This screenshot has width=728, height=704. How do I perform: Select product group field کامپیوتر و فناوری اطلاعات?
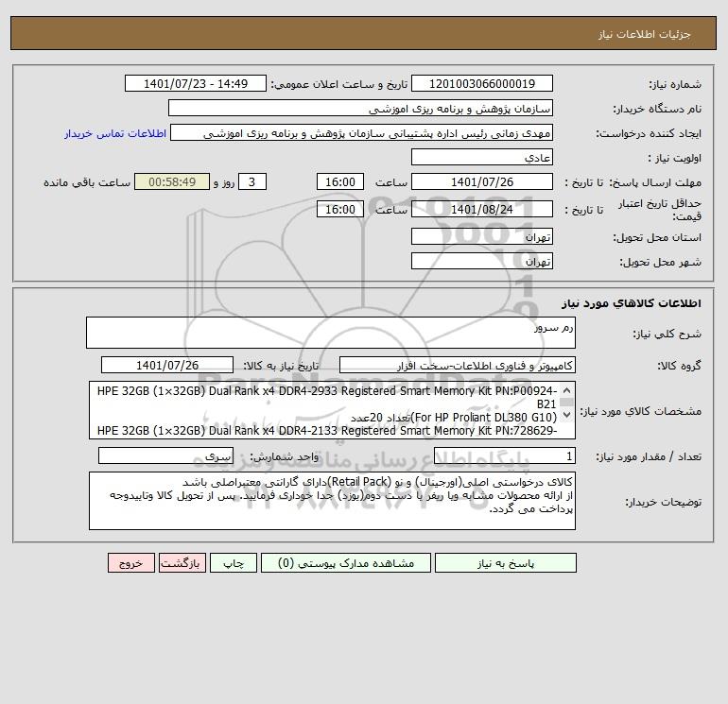click(458, 365)
